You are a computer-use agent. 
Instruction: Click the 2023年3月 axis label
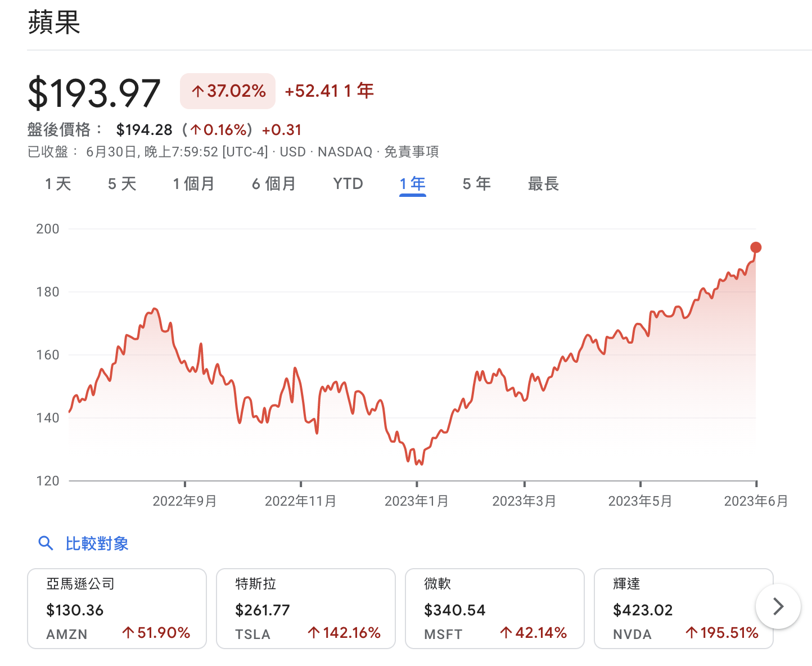coord(524,501)
